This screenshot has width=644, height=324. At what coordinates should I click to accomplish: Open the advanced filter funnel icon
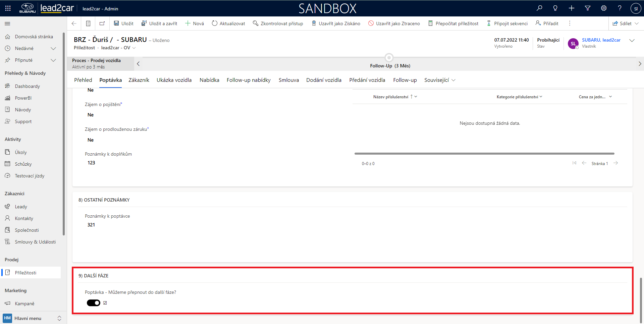pos(588,8)
